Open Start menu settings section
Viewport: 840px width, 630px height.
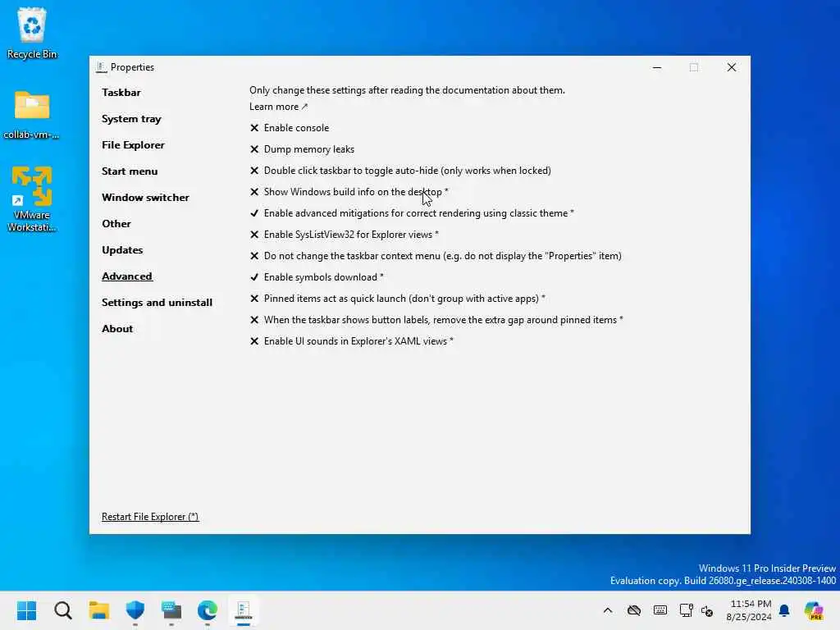[130, 171]
